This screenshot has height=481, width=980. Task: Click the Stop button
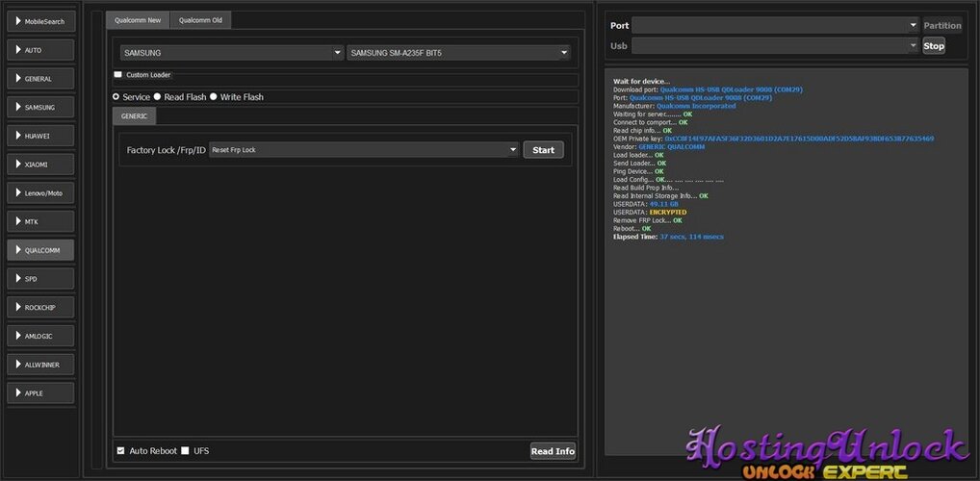[934, 45]
